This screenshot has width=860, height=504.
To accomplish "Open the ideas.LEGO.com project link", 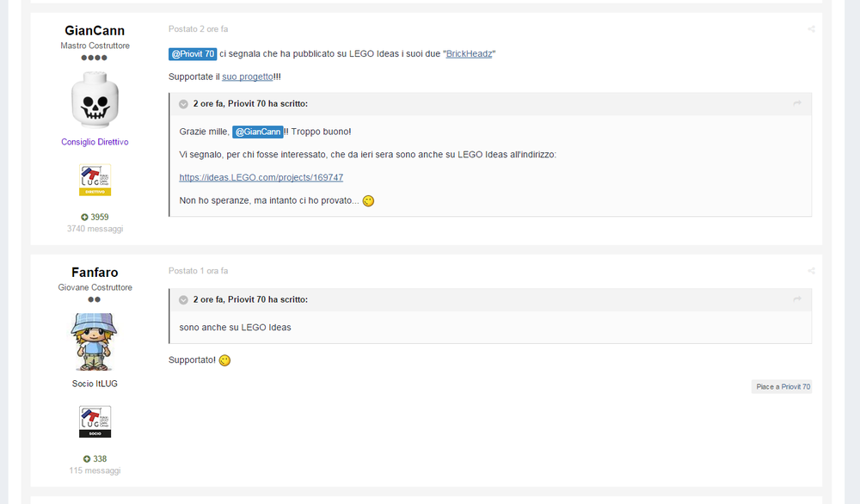I will point(261,178).
